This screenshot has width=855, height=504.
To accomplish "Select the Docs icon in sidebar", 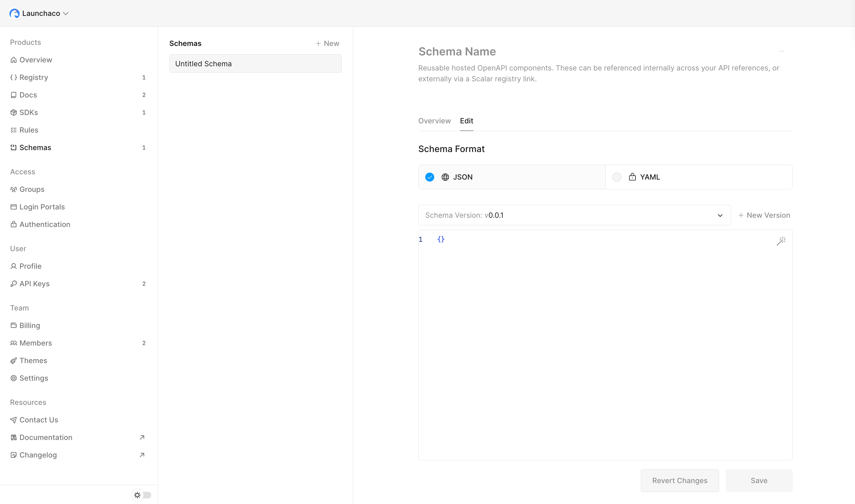I will pyautogui.click(x=14, y=95).
